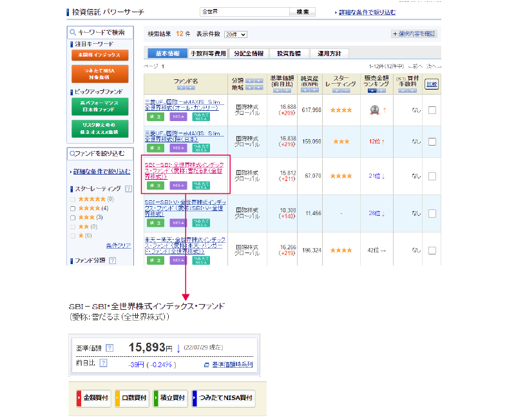Sort スターレーティング column descending arrow

346,91
